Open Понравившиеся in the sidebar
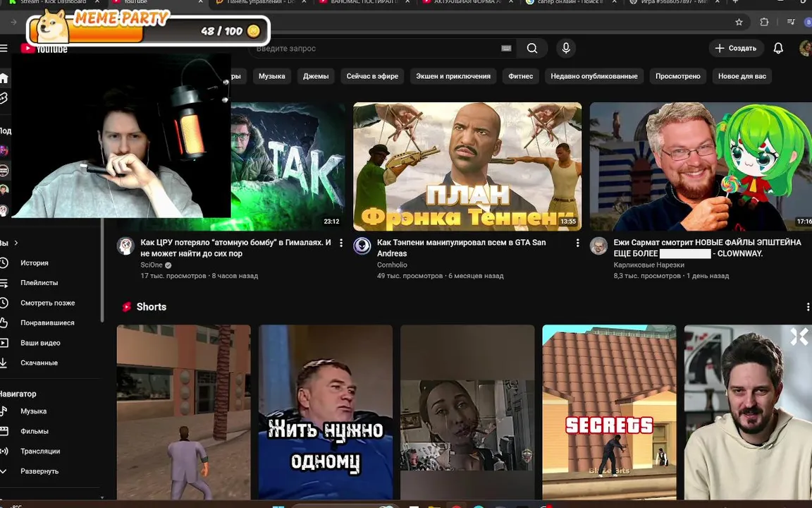The height and width of the screenshot is (508, 812). coord(47,322)
